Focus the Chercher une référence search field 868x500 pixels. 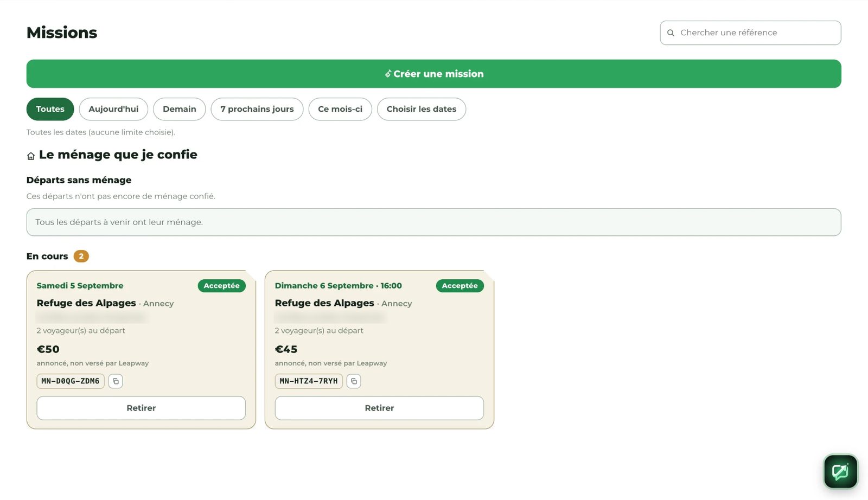point(750,33)
